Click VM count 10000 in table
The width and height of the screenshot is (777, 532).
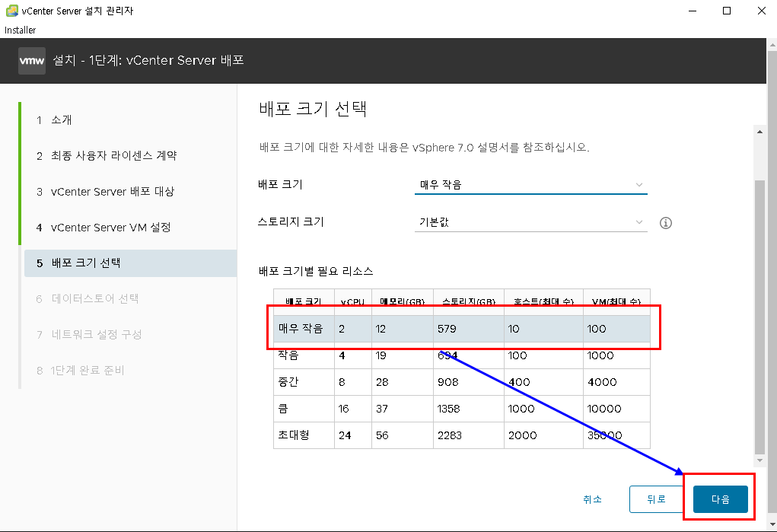[604, 409]
